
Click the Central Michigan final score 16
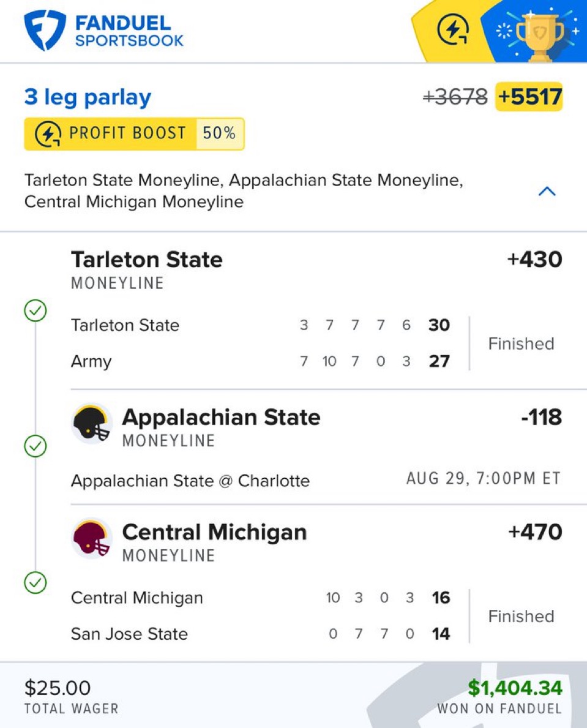(x=441, y=598)
